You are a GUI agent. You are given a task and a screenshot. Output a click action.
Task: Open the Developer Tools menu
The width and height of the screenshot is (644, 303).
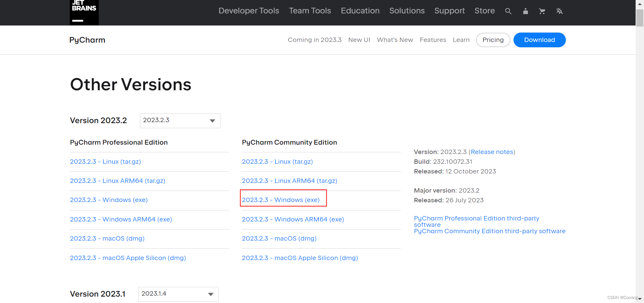pyautogui.click(x=249, y=10)
